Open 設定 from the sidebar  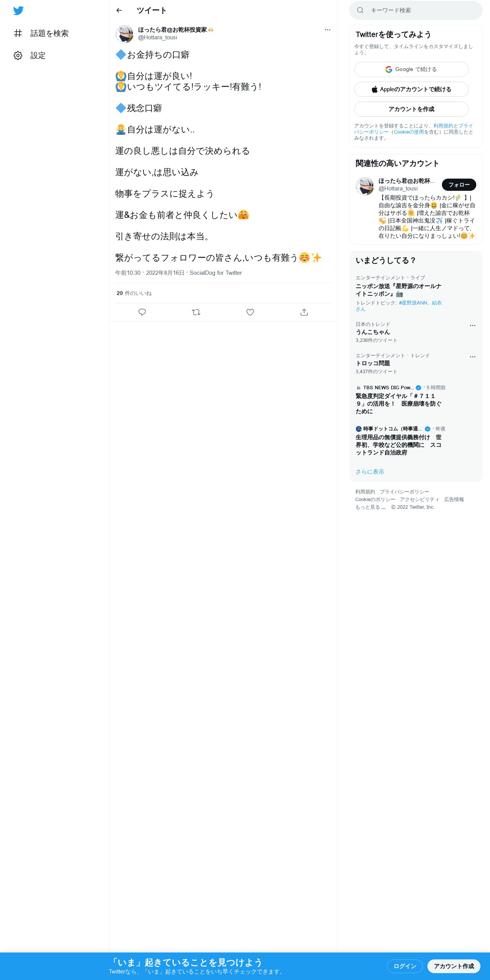(30, 55)
